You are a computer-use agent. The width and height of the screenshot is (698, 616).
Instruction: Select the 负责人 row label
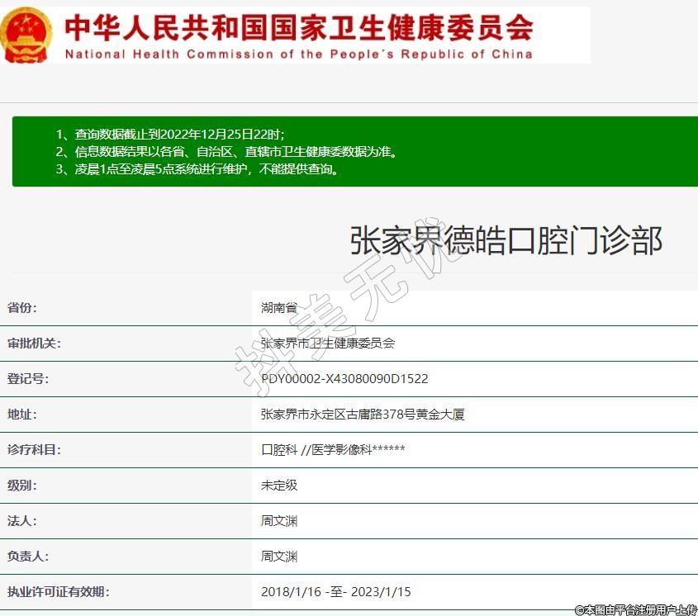pyautogui.click(x=28, y=557)
